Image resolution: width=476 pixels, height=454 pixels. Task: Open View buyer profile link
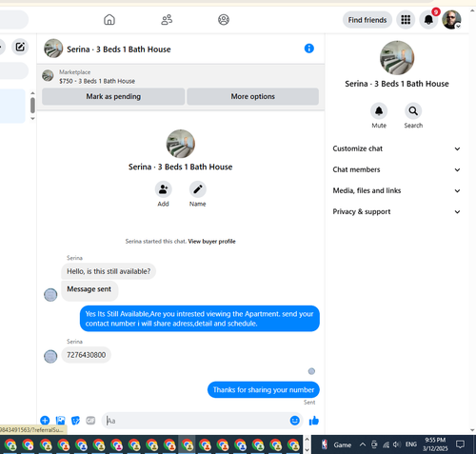point(211,242)
